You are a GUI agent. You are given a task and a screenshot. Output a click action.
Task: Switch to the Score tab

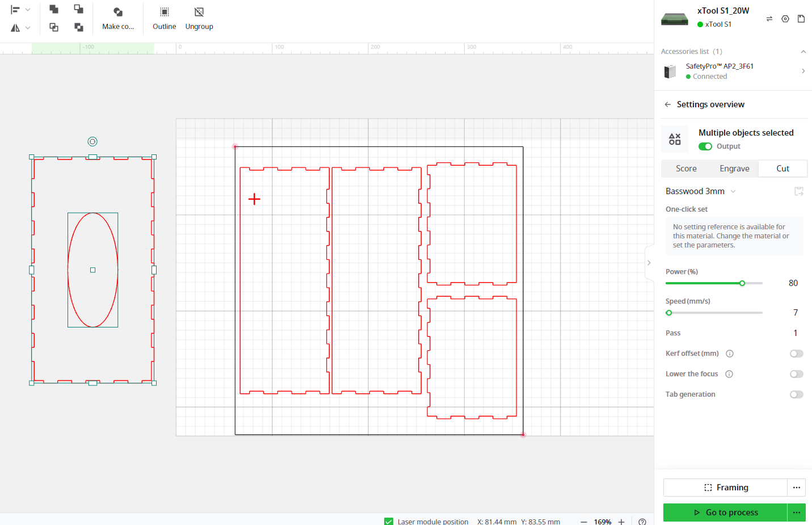pos(686,169)
